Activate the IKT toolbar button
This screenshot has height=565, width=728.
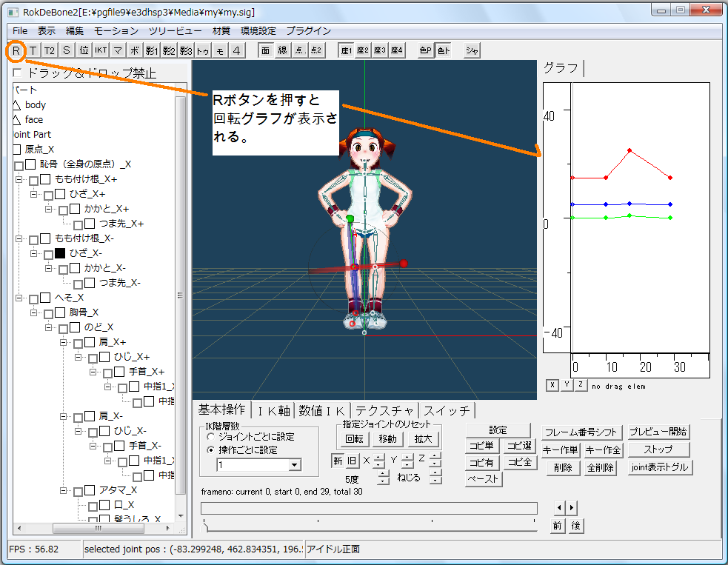[101, 50]
